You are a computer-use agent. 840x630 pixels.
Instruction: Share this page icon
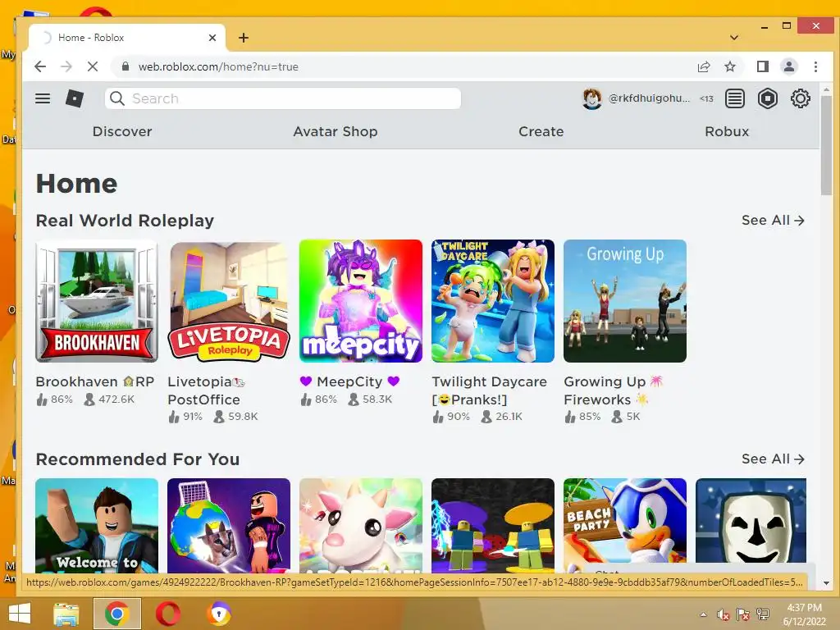pyautogui.click(x=703, y=66)
